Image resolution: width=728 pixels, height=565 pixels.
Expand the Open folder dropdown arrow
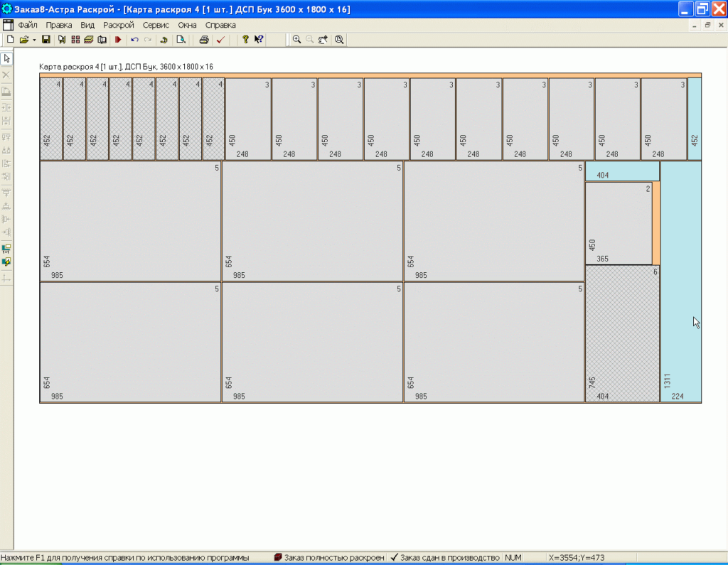pyautogui.click(x=34, y=40)
